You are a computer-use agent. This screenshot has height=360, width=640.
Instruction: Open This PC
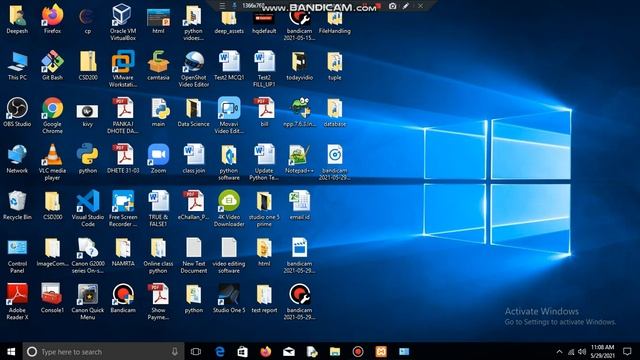[17, 65]
